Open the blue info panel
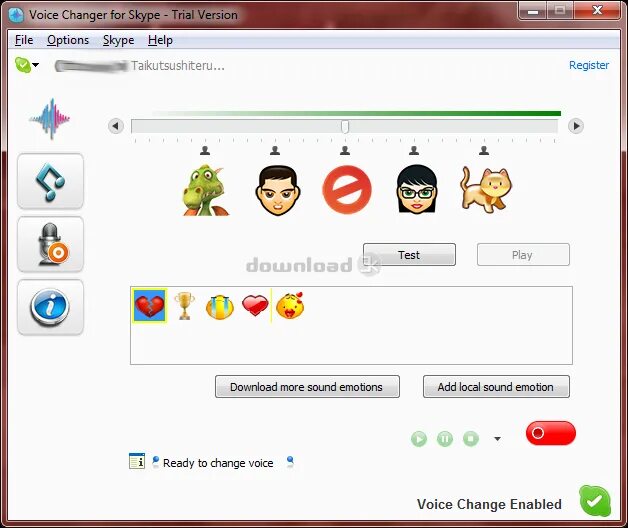The width and height of the screenshot is (628, 528). pos(50,307)
